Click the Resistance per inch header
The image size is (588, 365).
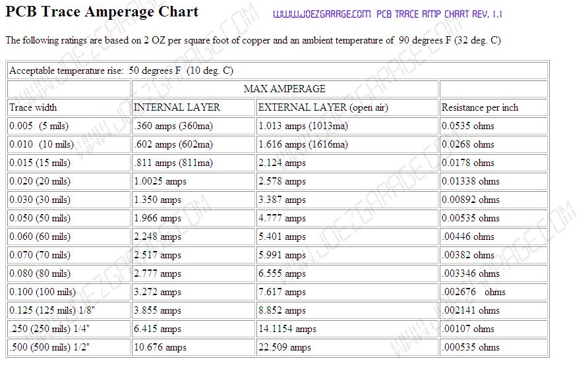click(x=480, y=107)
